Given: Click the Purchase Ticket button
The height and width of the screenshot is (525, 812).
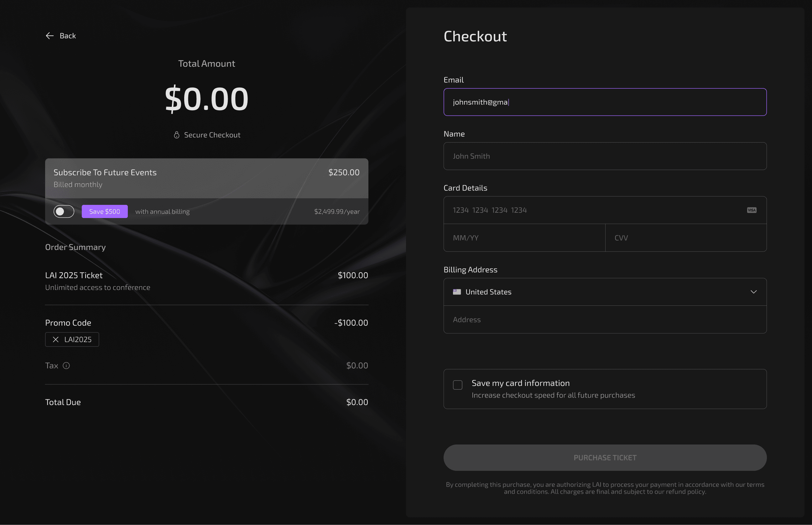Looking at the screenshot, I should click(605, 458).
